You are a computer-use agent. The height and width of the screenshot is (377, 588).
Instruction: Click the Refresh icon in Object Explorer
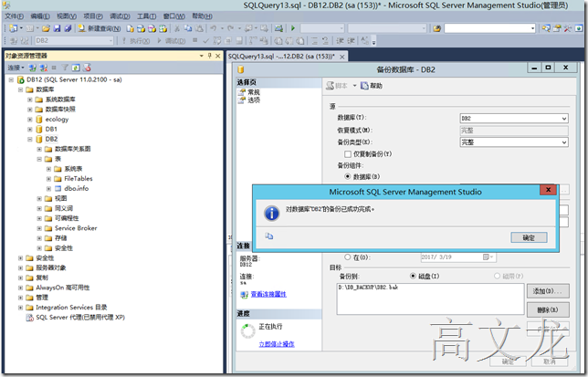click(x=76, y=68)
